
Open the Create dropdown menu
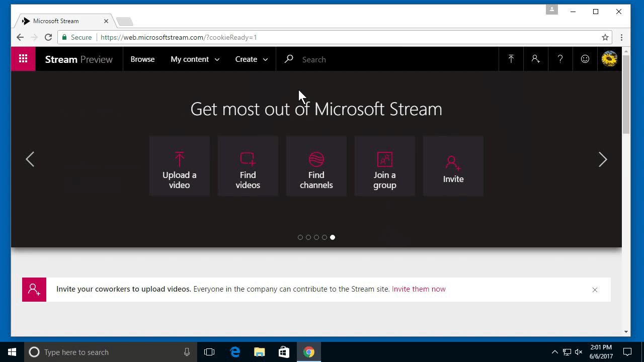251,59
